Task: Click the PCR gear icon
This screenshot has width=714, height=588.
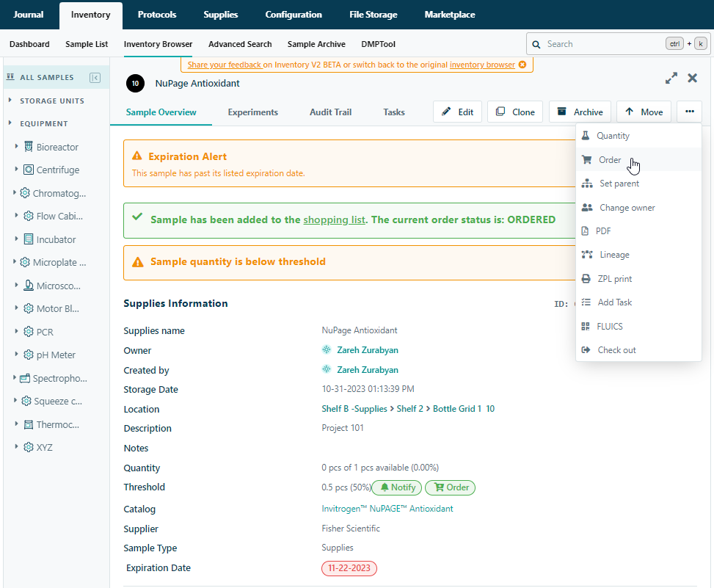Action: (x=28, y=332)
